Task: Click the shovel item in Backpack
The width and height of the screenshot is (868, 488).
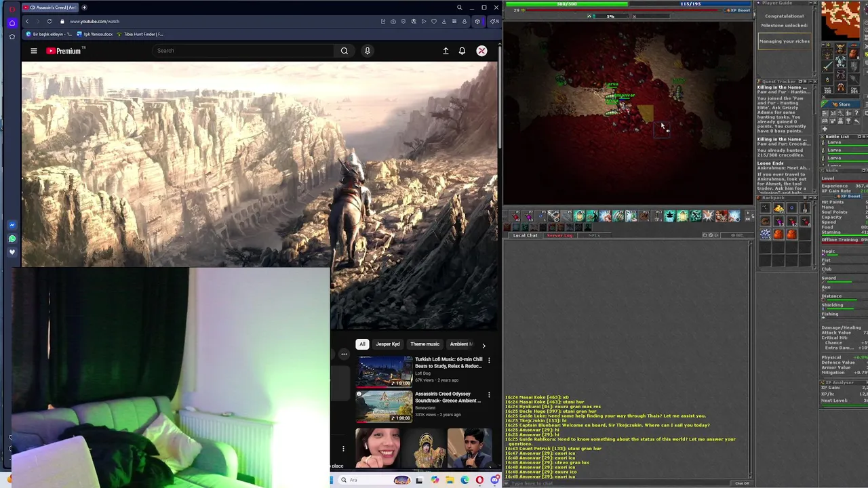Action: (804, 209)
